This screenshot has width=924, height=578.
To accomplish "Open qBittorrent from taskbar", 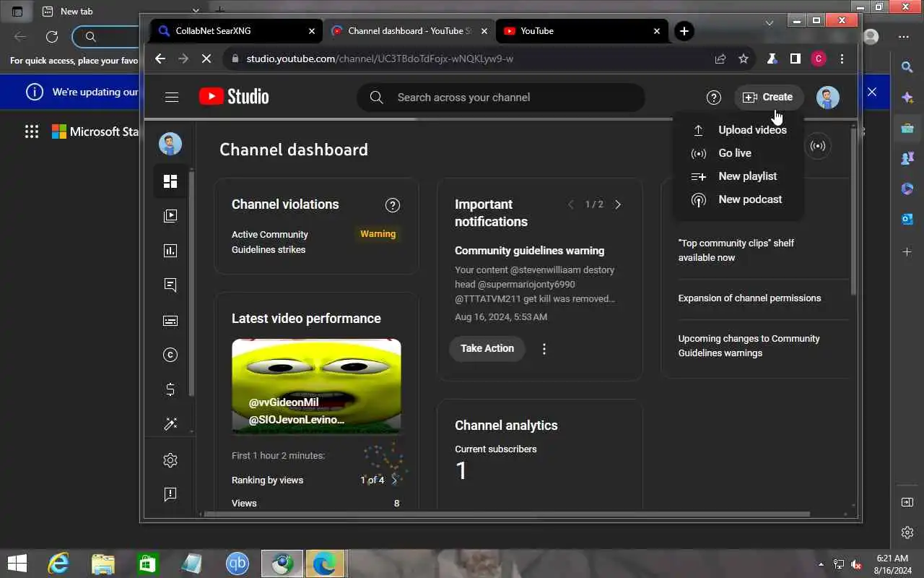I will [x=237, y=564].
